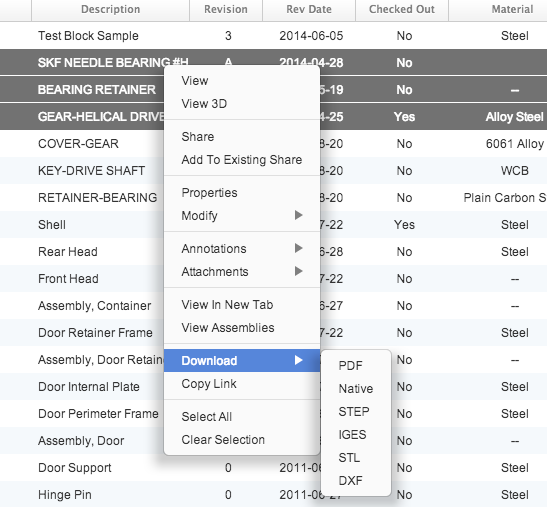547x507 pixels.
Task: Expand the Annotations submenu arrow
Action: tap(298, 248)
